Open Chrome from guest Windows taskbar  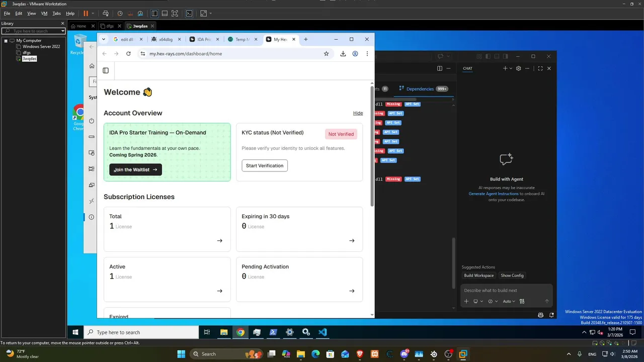[x=240, y=332]
